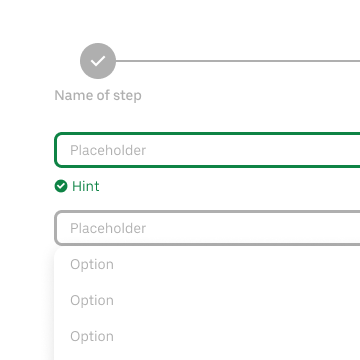Click empty area right of the second Option row
The image size is (360, 360).
click(237, 300)
